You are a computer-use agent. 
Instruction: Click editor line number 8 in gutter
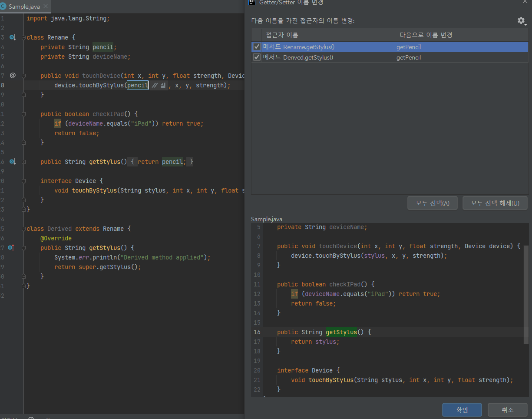pyautogui.click(x=3, y=86)
